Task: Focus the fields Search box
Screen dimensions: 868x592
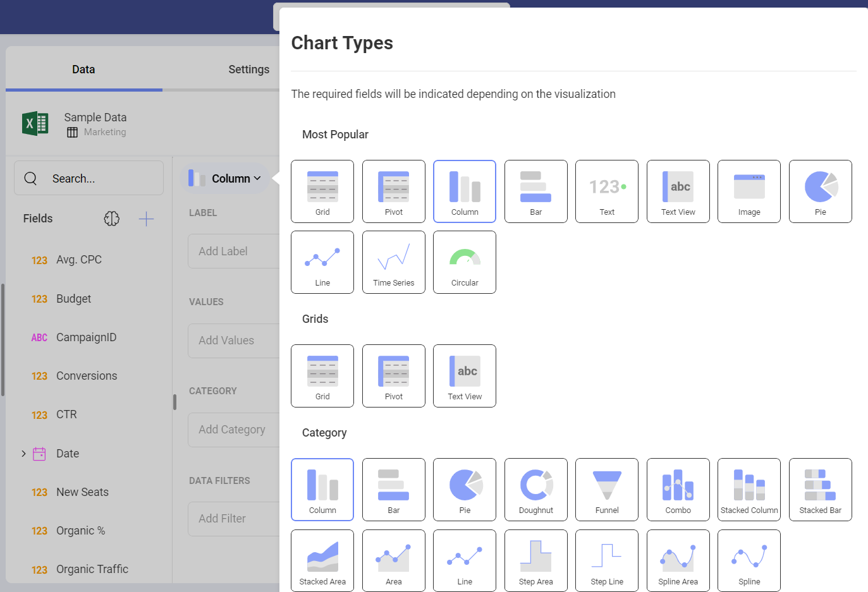Action: [x=89, y=178]
